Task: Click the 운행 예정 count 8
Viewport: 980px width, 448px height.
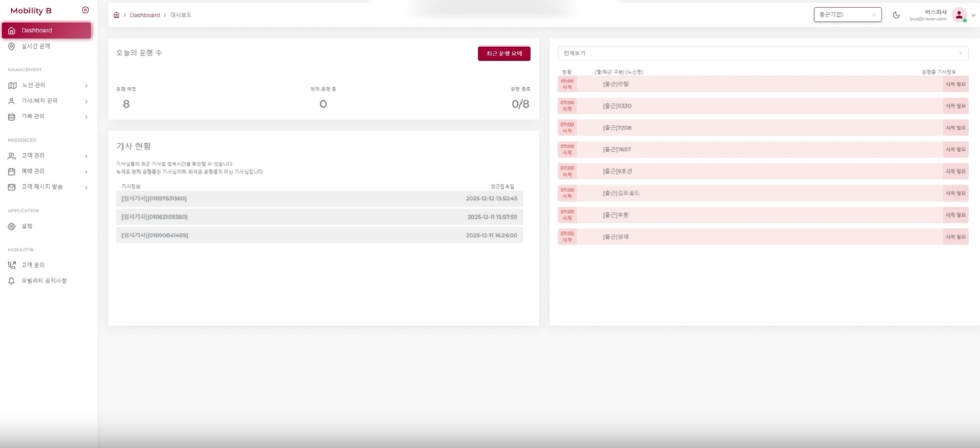Action: 126,104
